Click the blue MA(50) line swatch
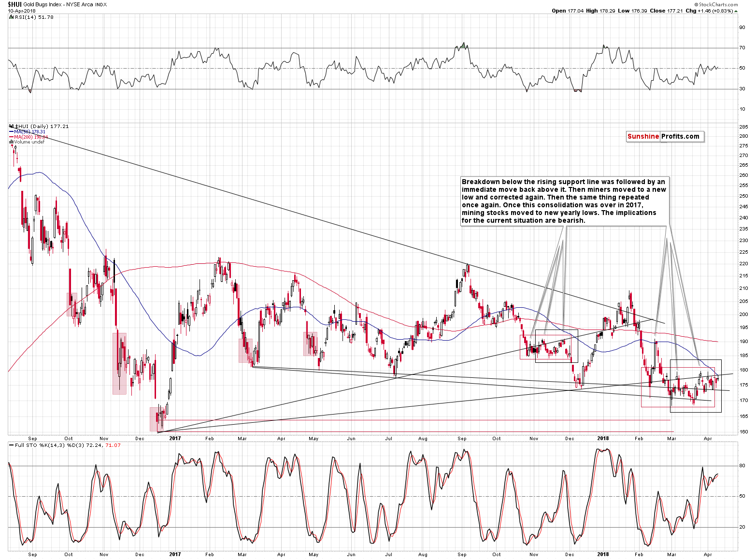756x559 pixels. [11, 132]
